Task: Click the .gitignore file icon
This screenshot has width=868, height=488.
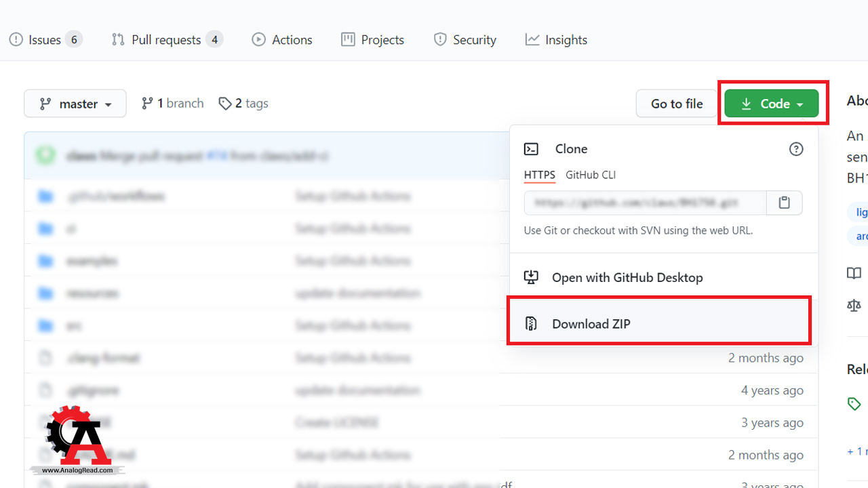Action: coord(45,390)
